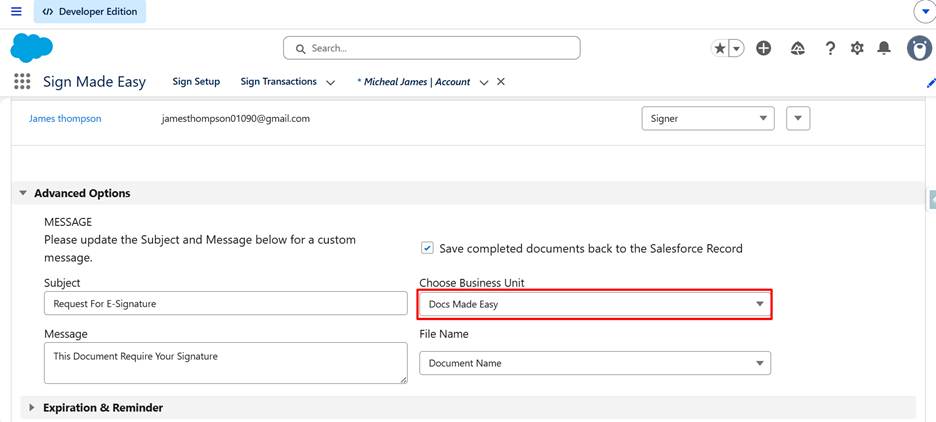Click the pencil edit navigation icon
The image size is (936, 422).
(x=931, y=83)
